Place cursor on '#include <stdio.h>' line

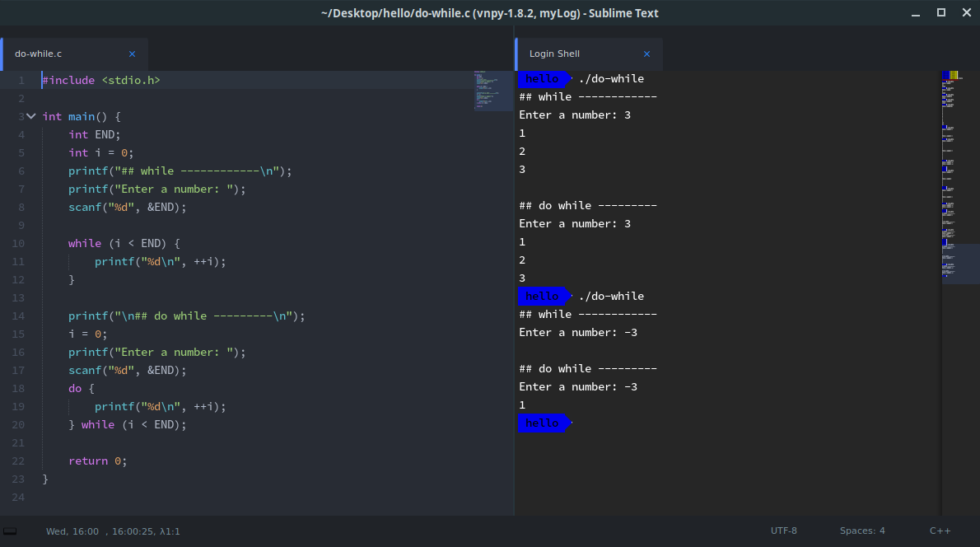pos(101,80)
